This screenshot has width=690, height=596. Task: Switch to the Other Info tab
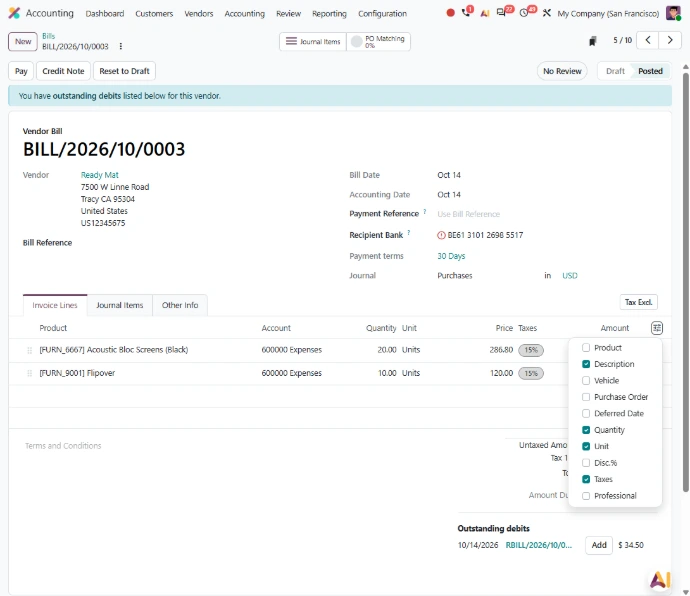(x=180, y=305)
